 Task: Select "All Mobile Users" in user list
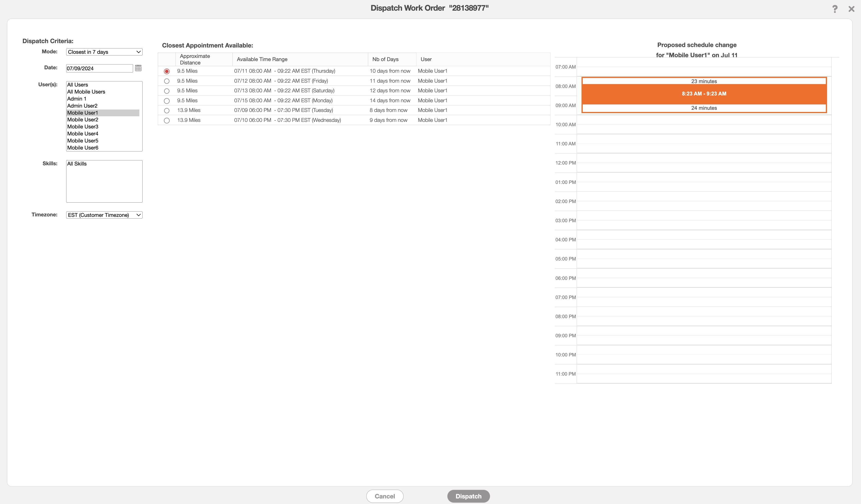click(86, 92)
